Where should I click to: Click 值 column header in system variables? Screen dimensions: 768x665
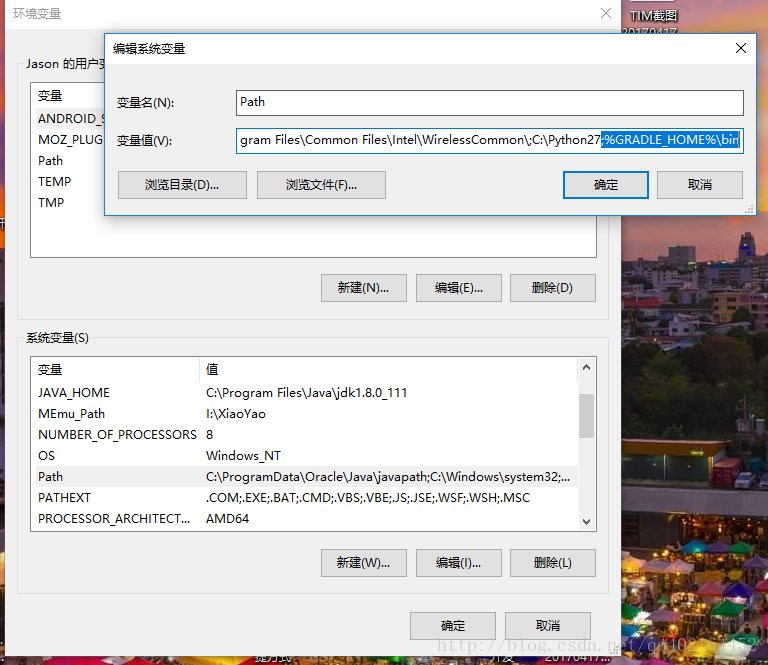389,370
